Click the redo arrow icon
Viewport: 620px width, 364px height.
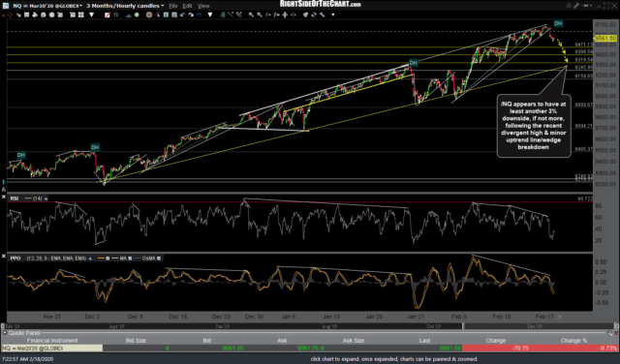click(191, 15)
